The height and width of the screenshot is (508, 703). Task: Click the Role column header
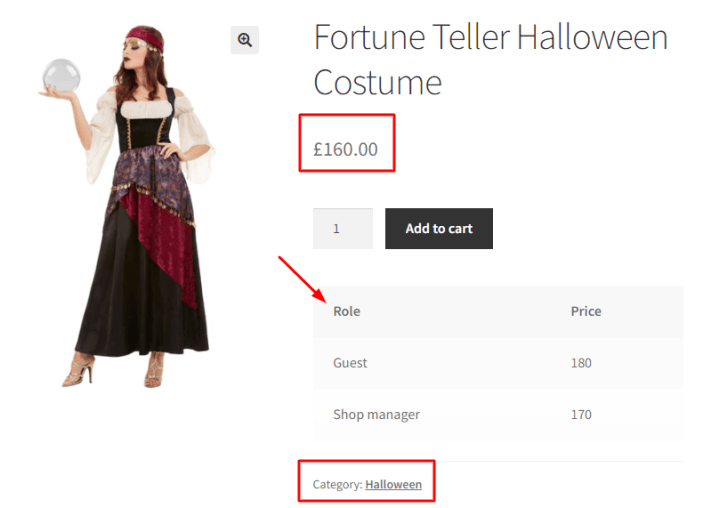pos(346,311)
